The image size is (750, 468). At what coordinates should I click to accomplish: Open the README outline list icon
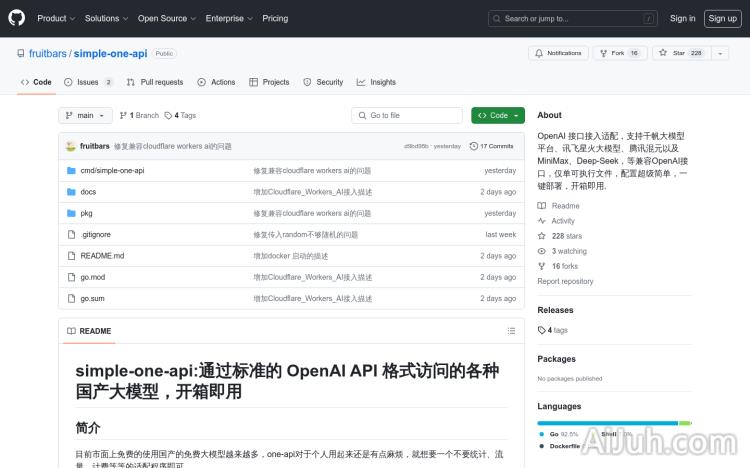pos(511,331)
